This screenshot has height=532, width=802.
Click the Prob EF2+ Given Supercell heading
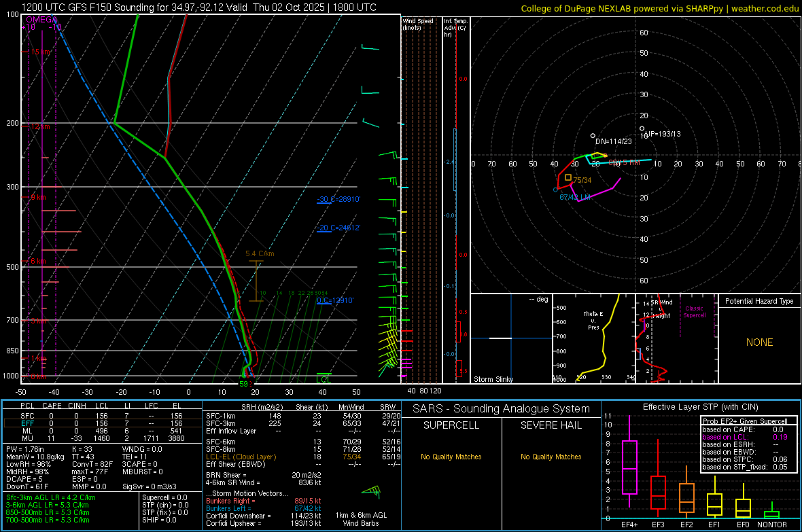pos(745,421)
